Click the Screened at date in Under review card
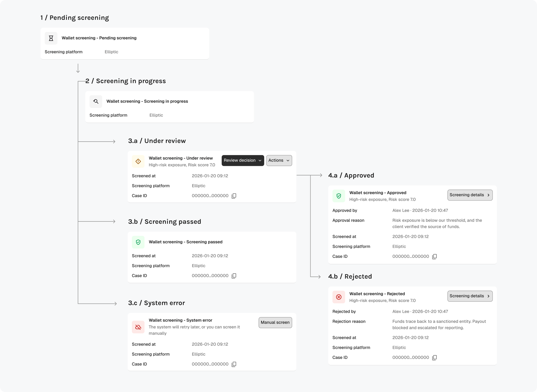537x392 pixels. point(210,176)
